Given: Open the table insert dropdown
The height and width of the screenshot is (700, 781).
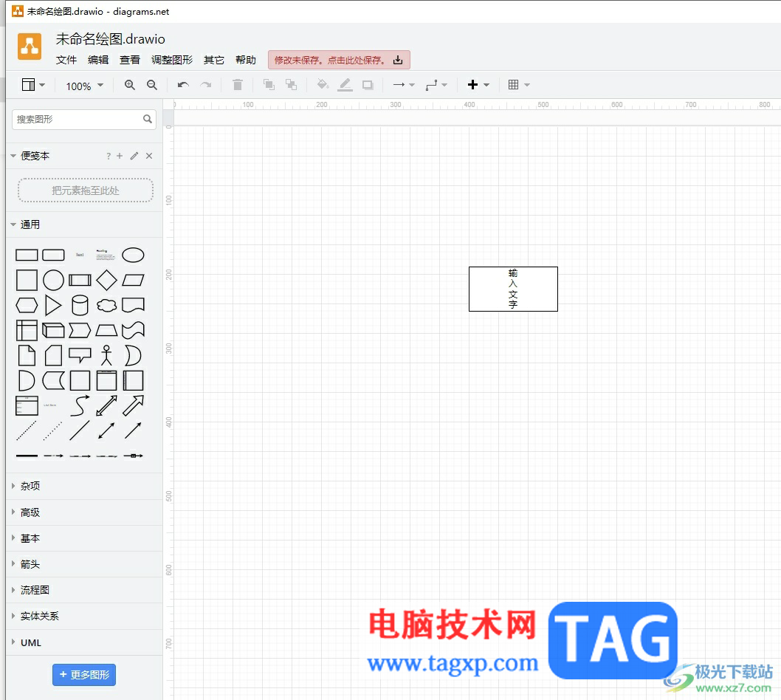Looking at the screenshot, I should click(519, 85).
